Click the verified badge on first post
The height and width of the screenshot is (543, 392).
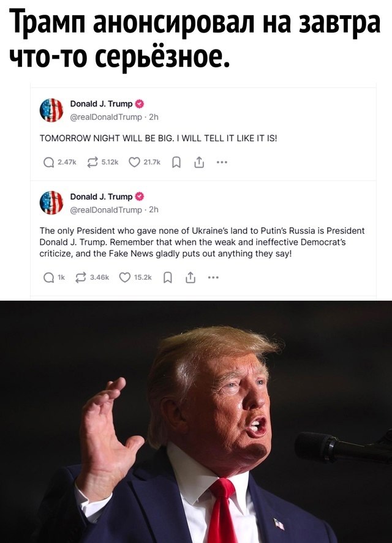pos(139,104)
